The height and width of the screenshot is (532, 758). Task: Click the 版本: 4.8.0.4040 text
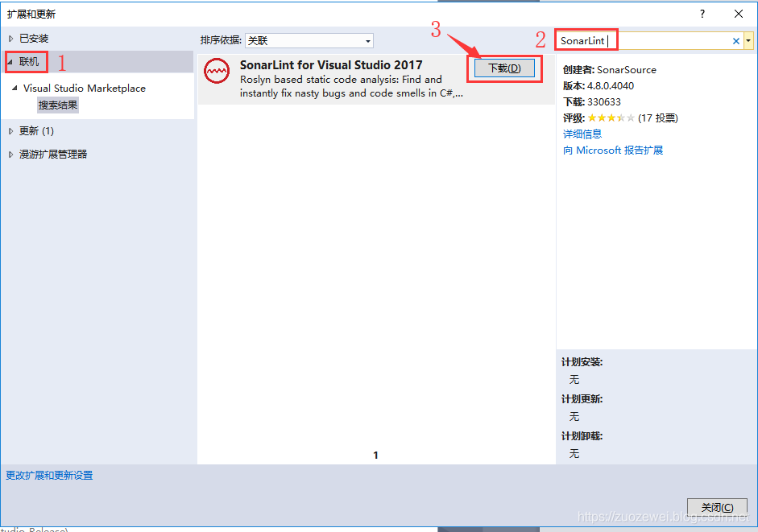598,86
